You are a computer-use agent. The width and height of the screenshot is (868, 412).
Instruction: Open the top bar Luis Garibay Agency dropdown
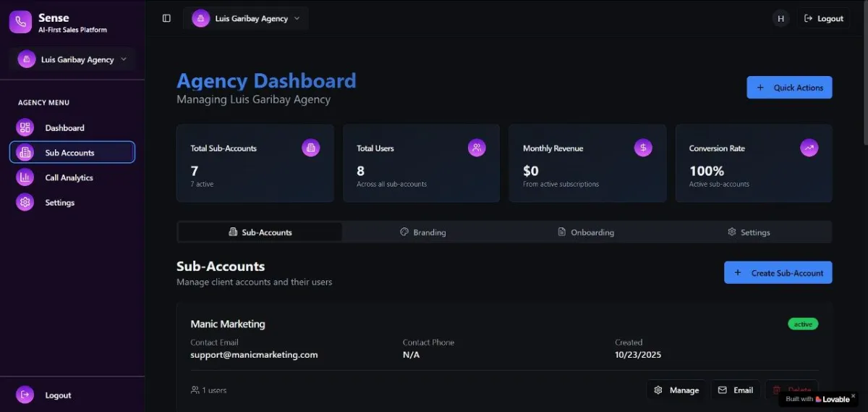246,18
